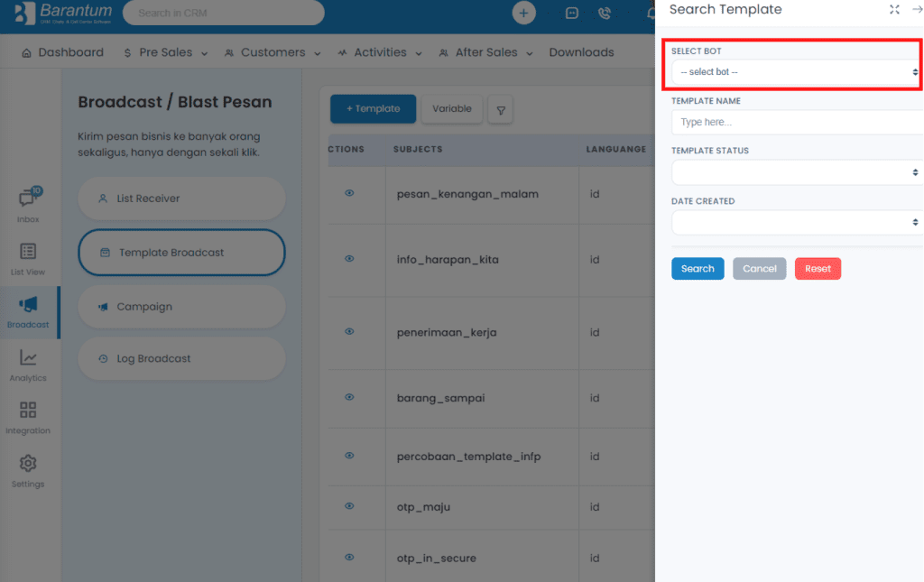The image size is (924, 582).
Task: Click the Template Name input field
Action: click(795, 122)
